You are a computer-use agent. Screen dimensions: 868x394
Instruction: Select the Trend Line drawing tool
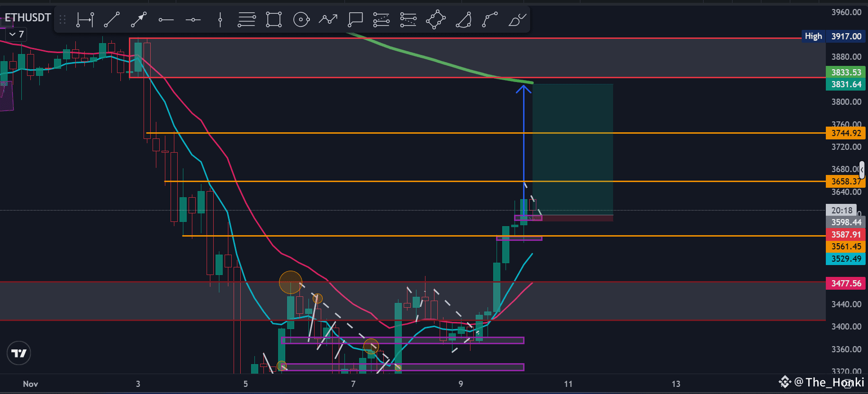click(112, 20)
